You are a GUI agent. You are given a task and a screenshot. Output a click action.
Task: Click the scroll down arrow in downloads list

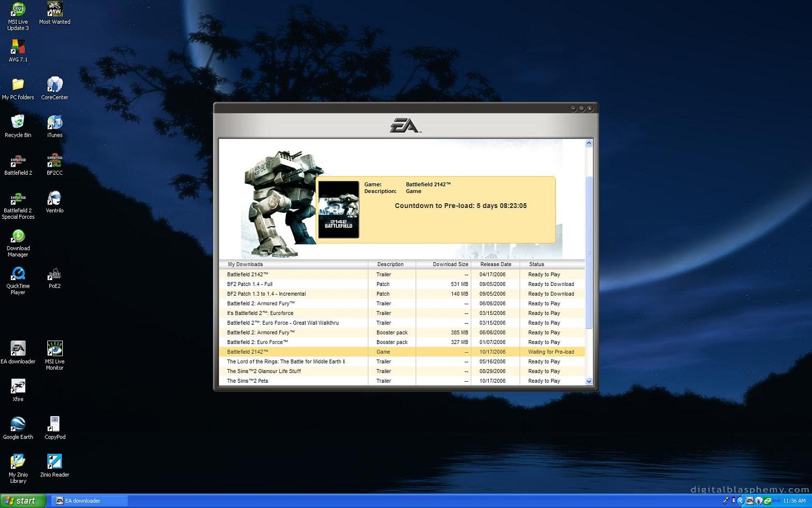(x=589, y=381)
